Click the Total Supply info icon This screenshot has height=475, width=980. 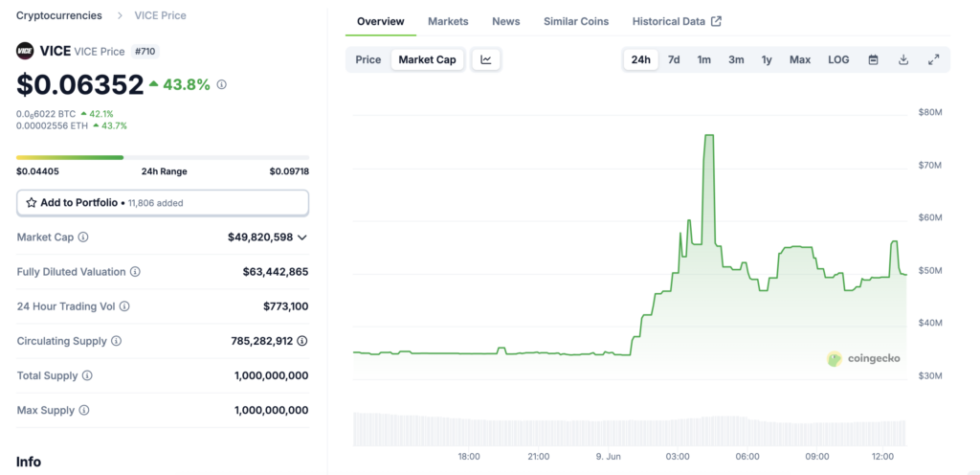coord(87,375)
